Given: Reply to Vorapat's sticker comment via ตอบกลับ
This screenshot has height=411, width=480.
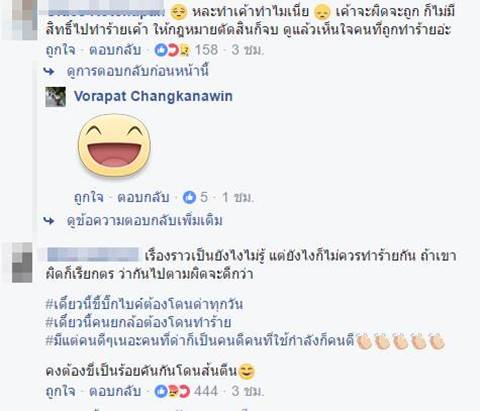Looking at the screenshot, I should (143, 197).
